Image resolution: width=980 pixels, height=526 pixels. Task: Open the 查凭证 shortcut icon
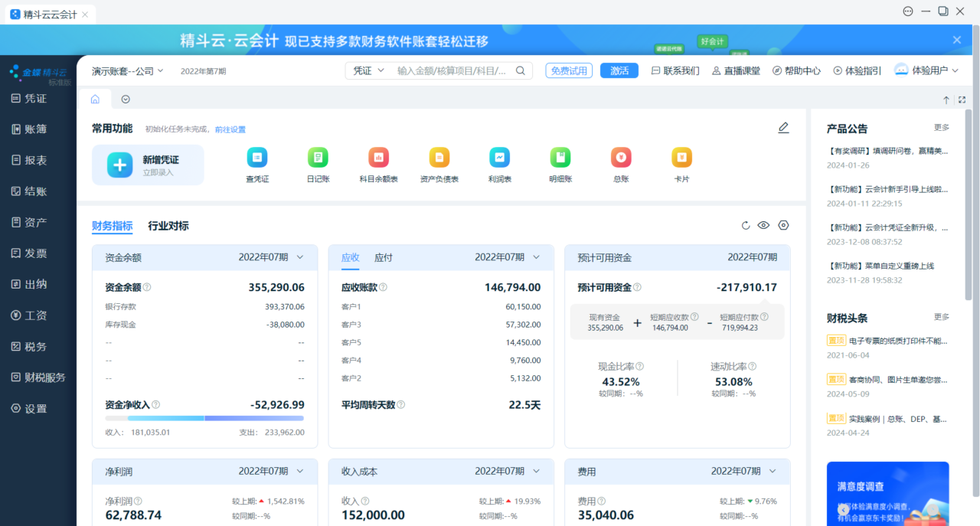point(257,158)
